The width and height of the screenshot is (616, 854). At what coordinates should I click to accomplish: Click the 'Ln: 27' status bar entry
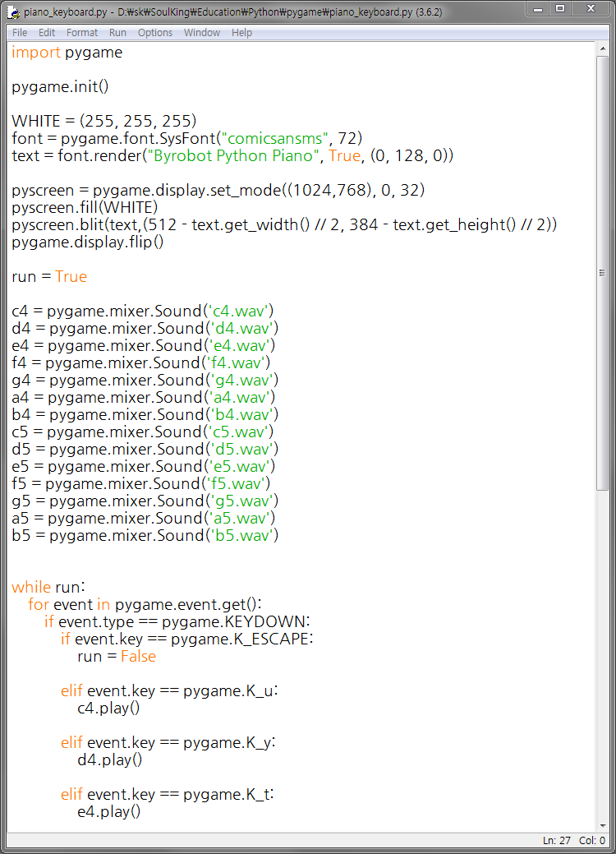point(557,840)
